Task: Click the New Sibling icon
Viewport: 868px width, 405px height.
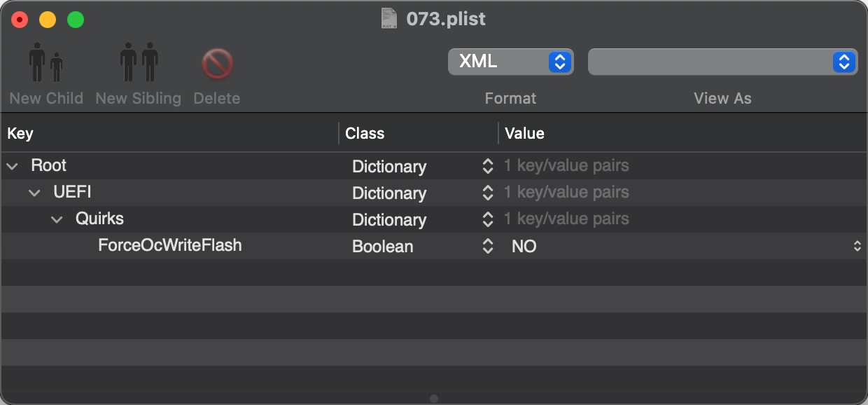Action: 139,64
